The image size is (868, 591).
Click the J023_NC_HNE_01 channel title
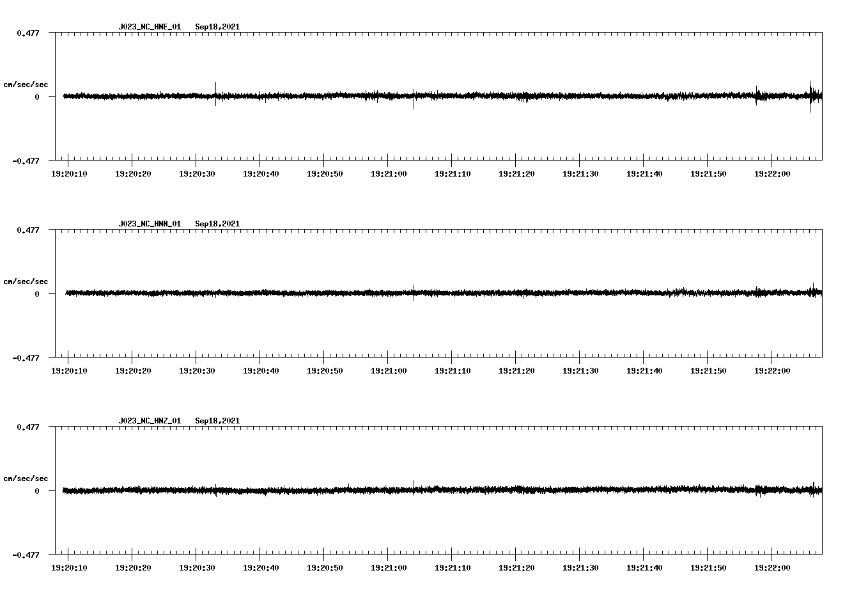(x=150, y=27)
